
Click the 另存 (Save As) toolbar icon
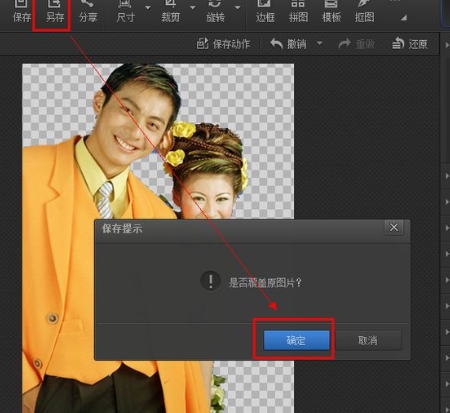tap(55, 12)
